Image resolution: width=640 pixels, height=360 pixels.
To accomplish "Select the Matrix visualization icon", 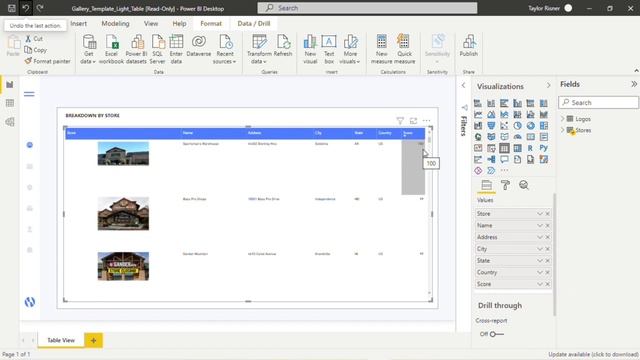I will (517, 148).
